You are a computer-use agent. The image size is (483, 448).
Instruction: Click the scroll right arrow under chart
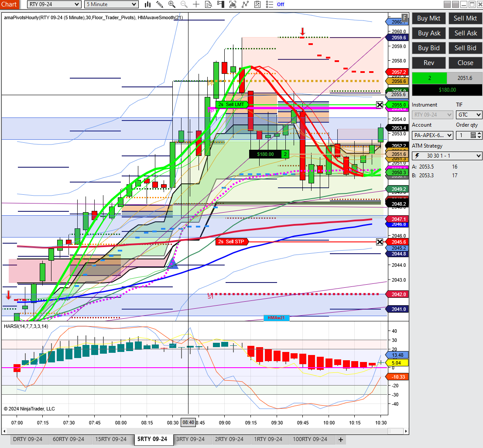tap(406, 431)
